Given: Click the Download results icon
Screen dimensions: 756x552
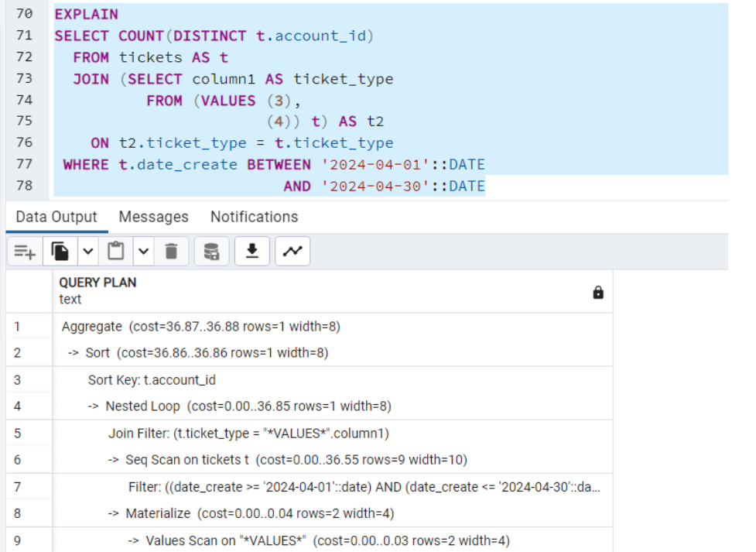Looking at the screenshot, I should pyautogui.click(x=251, y=252).
